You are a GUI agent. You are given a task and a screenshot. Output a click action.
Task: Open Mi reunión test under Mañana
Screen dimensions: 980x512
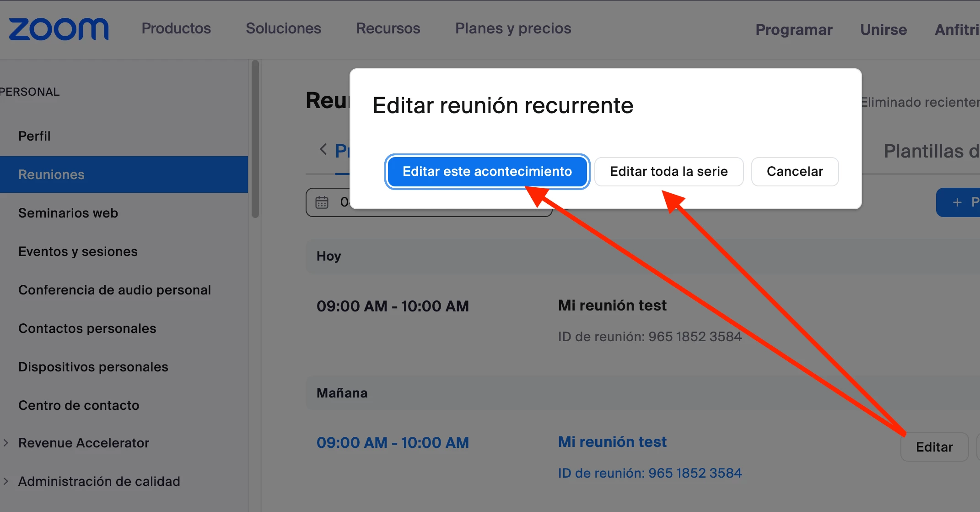point(612,442)
